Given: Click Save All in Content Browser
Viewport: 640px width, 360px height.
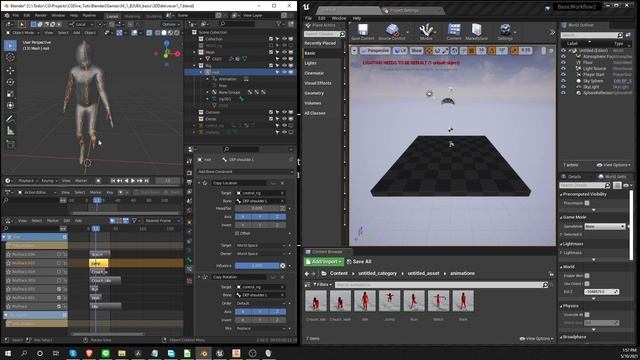Looking at the screenshot, I should 359,262.
